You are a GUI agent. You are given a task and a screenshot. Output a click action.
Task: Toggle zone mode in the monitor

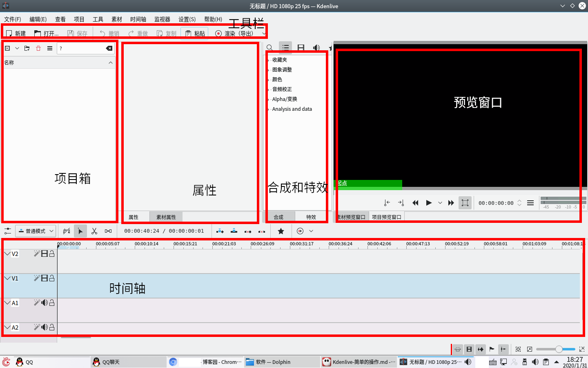pos(465,202)
